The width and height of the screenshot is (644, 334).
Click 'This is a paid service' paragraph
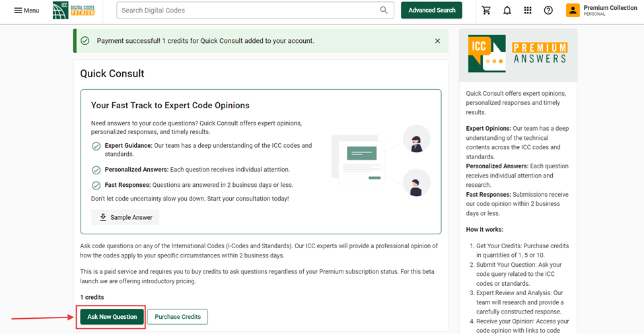[x=257, y=277]
